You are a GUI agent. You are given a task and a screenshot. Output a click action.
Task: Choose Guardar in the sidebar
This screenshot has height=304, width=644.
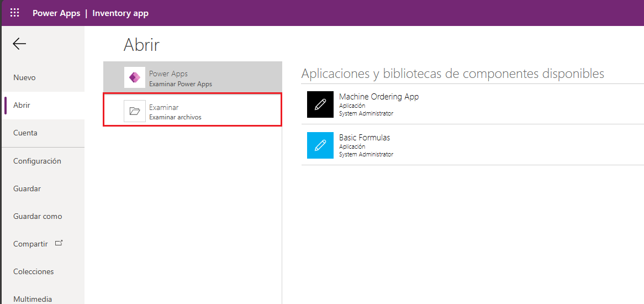(x=43, y=188)
